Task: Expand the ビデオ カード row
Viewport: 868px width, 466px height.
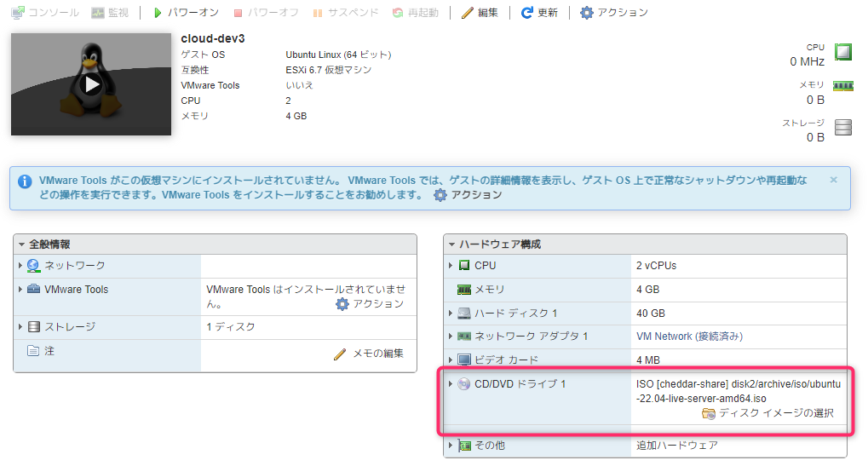Action: 451,360
